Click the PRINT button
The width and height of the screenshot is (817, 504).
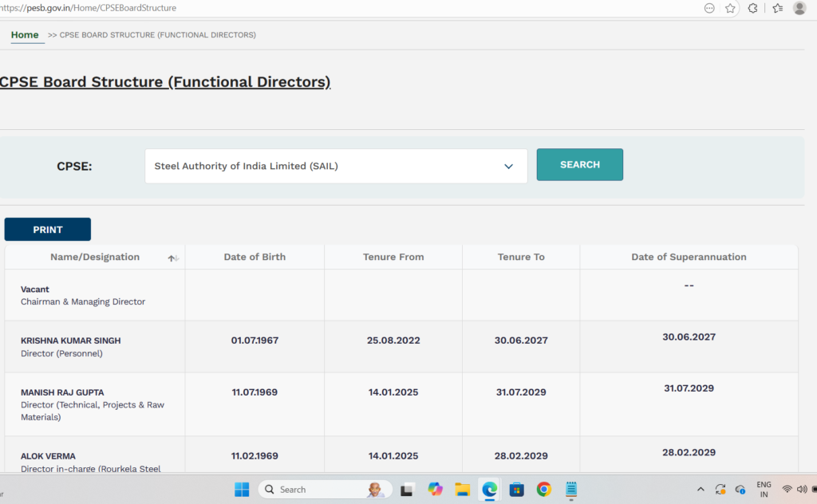(48, 230)
